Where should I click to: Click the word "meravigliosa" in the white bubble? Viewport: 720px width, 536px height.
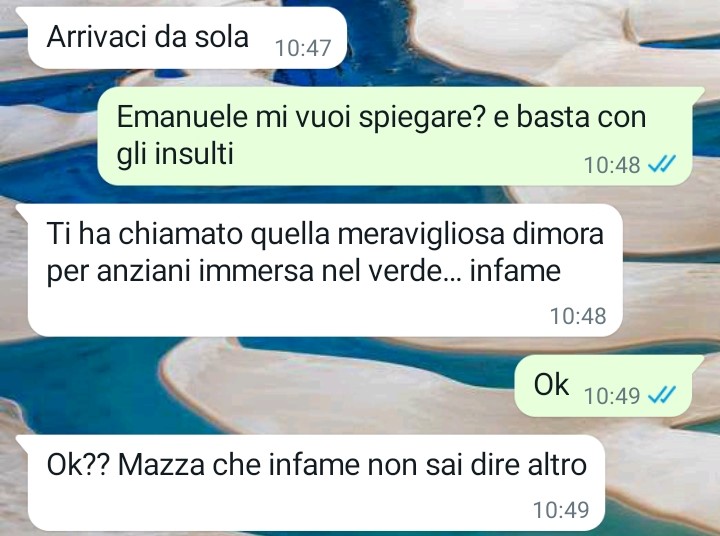(420, 234)
